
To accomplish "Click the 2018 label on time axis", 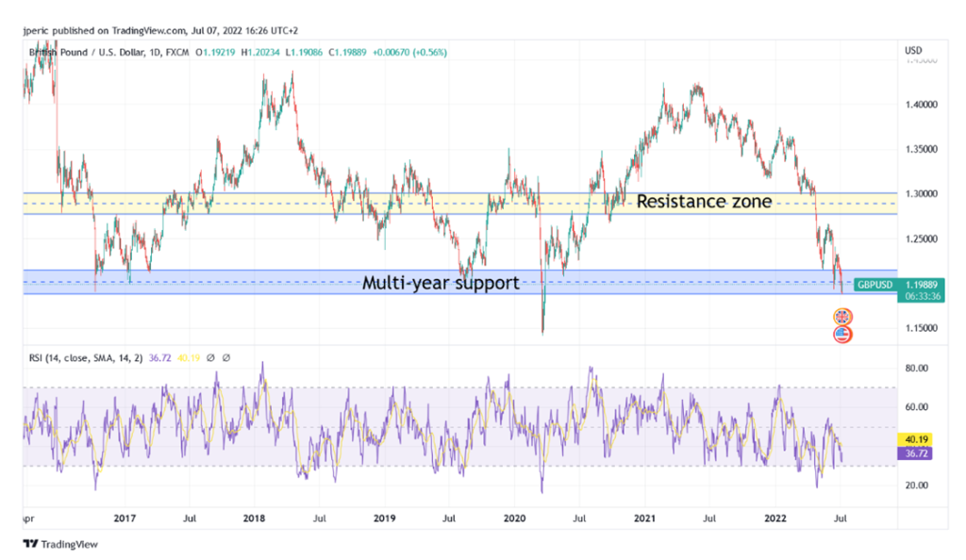I will (253, 518).
